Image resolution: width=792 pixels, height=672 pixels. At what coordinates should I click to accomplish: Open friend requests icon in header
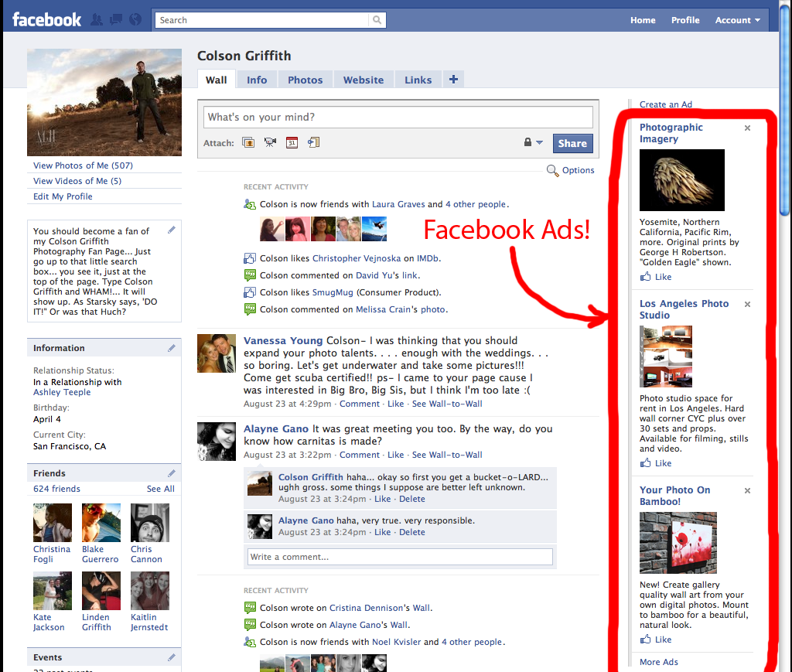97,20
